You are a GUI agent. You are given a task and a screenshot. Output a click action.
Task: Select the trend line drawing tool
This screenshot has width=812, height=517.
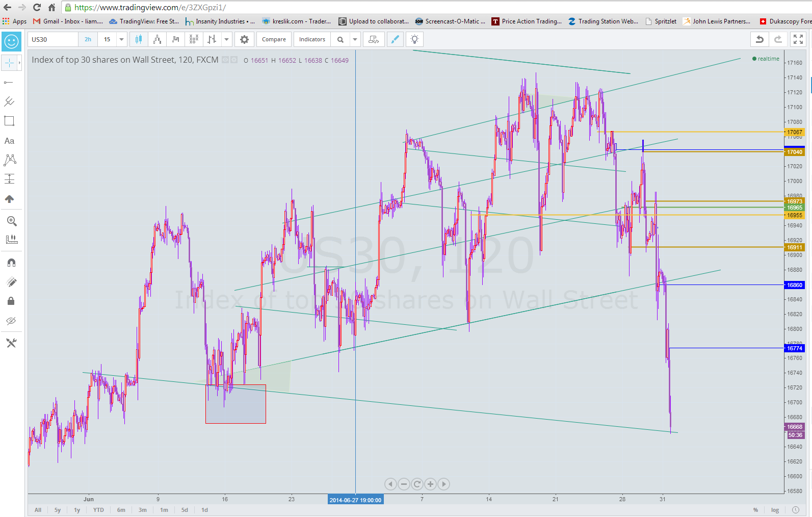tap(9, 83)
